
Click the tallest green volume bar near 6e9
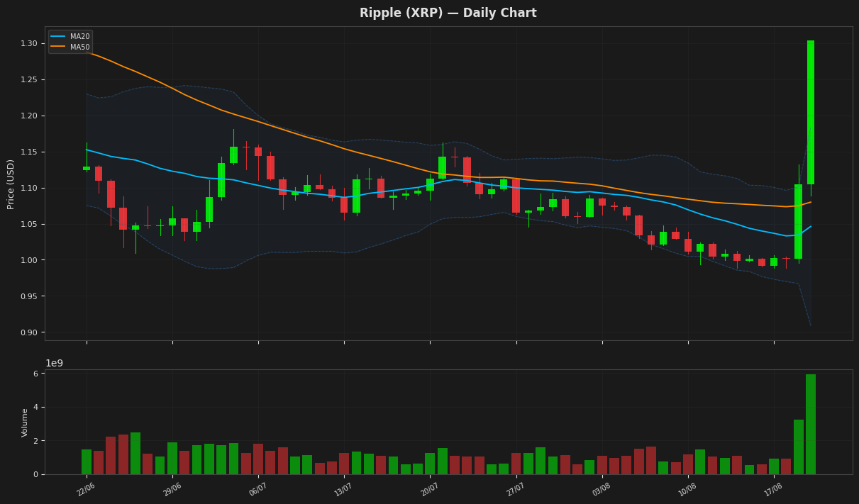(811, 425)
